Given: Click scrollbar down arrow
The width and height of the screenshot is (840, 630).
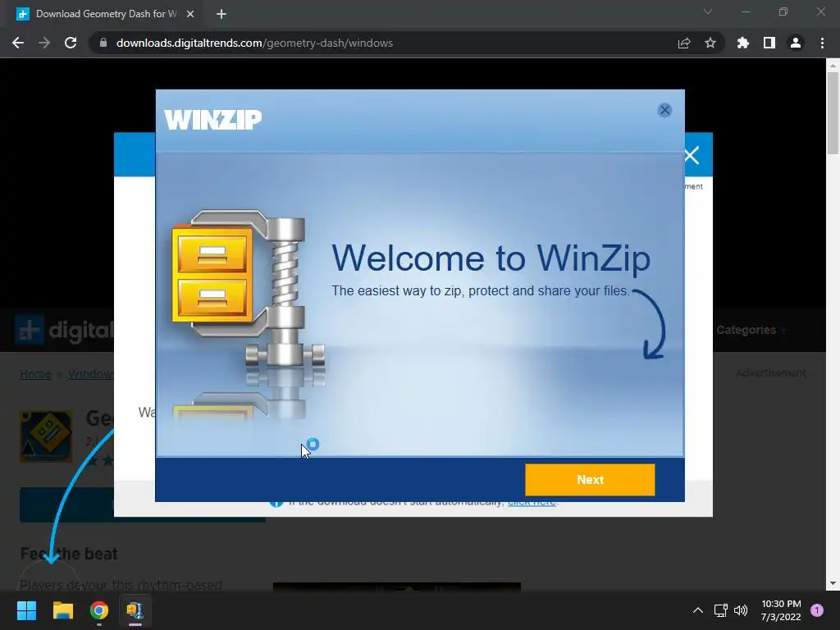Looking at the screenshot, I should pos(833,583).
